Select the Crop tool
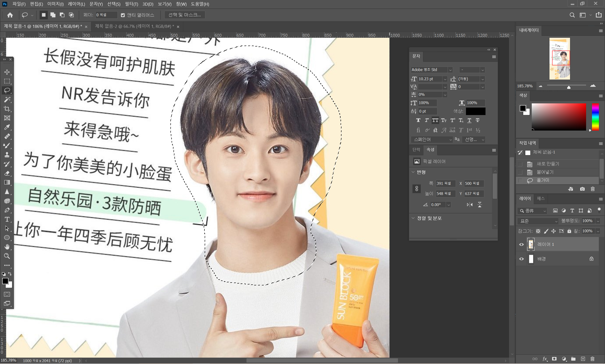Image resolution: width=605 pixels, height=364 pixels. point(7,109)
